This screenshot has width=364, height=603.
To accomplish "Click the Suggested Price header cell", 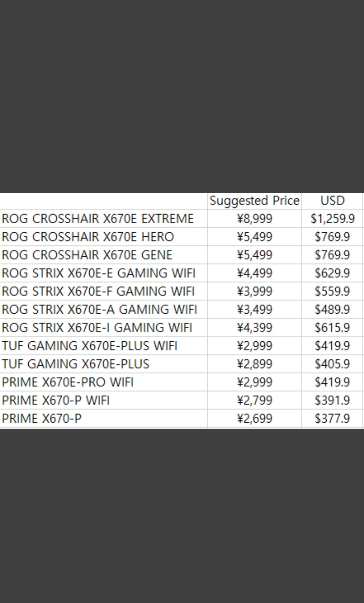I will [254, 201].
